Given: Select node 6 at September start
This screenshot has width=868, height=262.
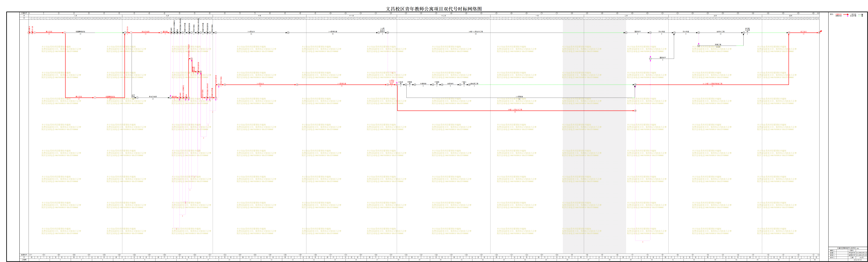Looking at the screenshot, I should (x=125, y=33).
